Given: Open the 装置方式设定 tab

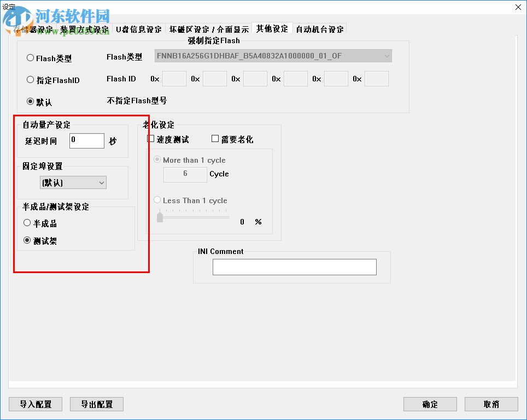Looking at the screenshot, I should click(x=83, y=29).
